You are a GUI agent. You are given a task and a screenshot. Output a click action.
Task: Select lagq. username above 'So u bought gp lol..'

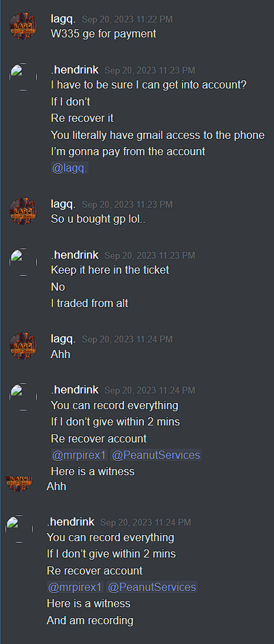63,204
